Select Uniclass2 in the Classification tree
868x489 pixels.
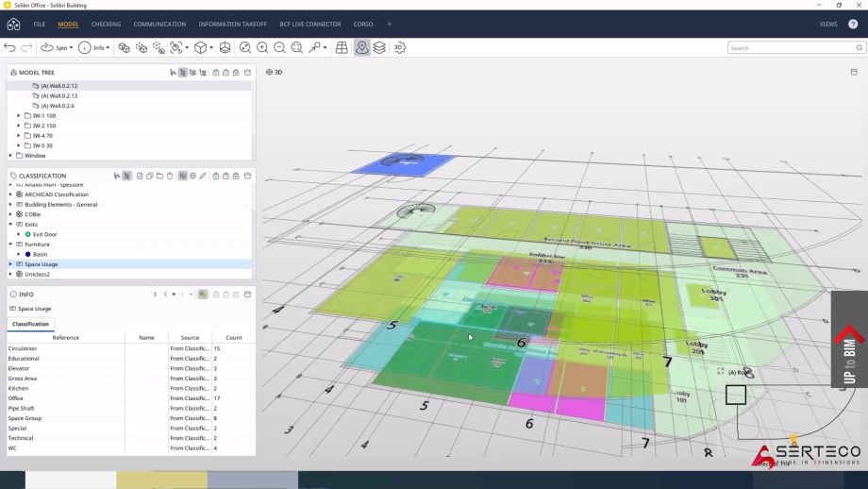37,274
